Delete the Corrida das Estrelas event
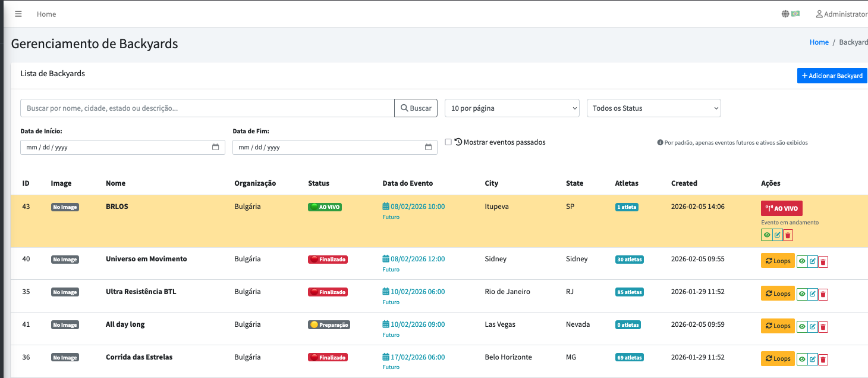 pyautogui.click(x=823, y=360)
